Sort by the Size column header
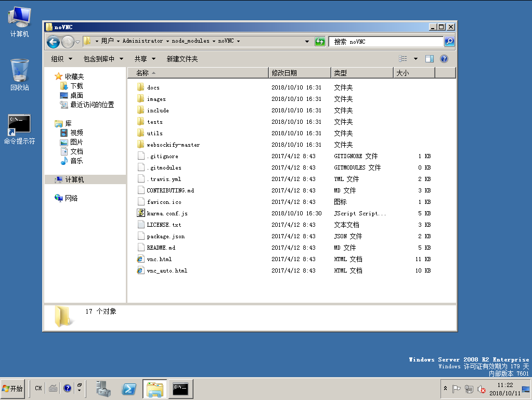 (414, 73)
